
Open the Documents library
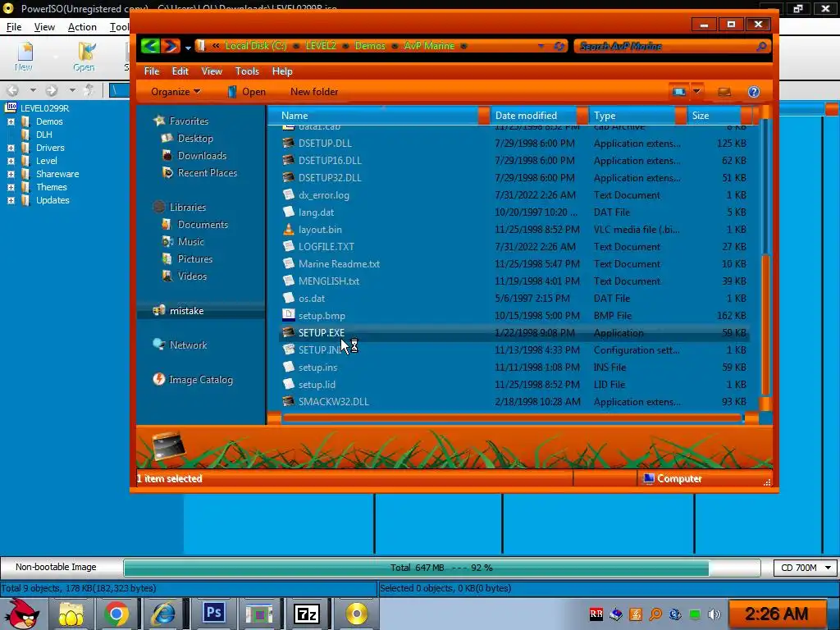click(203, 225)
